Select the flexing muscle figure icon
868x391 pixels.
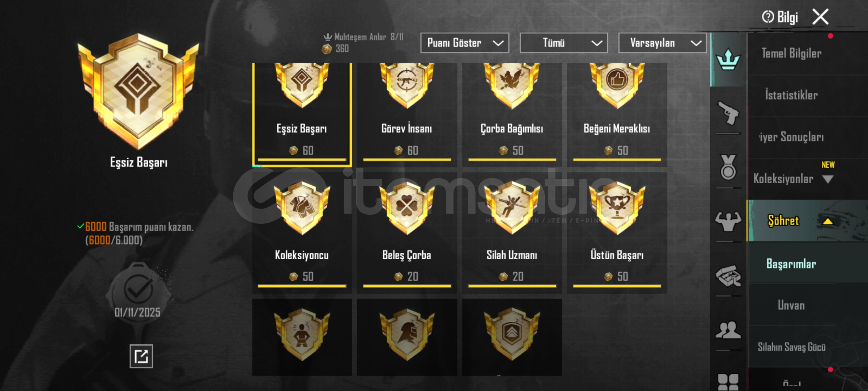point(728,221)
